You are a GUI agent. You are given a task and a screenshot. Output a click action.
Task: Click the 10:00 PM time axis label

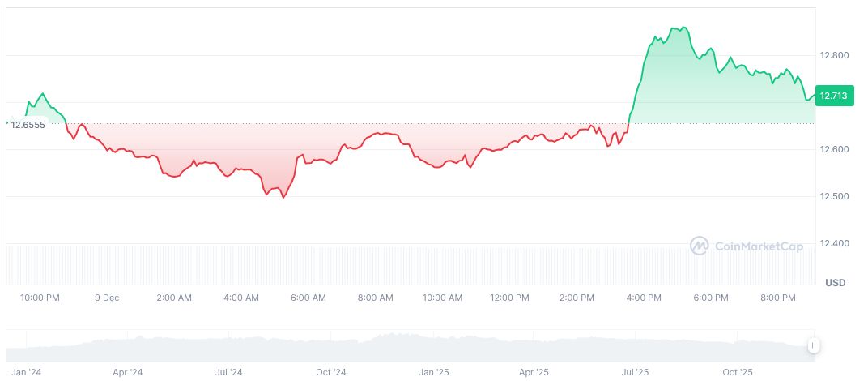(x=40, y=298)
